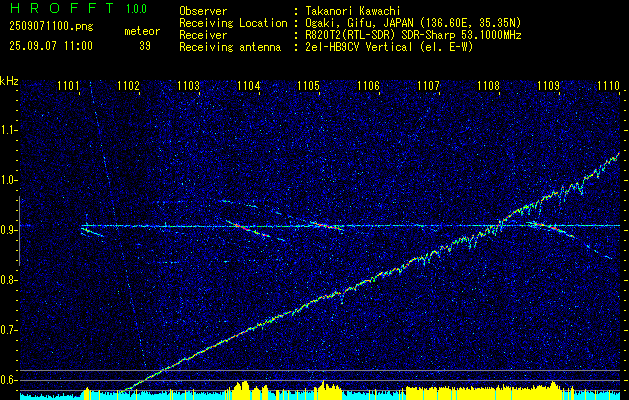Click the 1108 time axis marker
Image resolution: width=629 pixels, height=400 pixels.
[x=488, y=85]
